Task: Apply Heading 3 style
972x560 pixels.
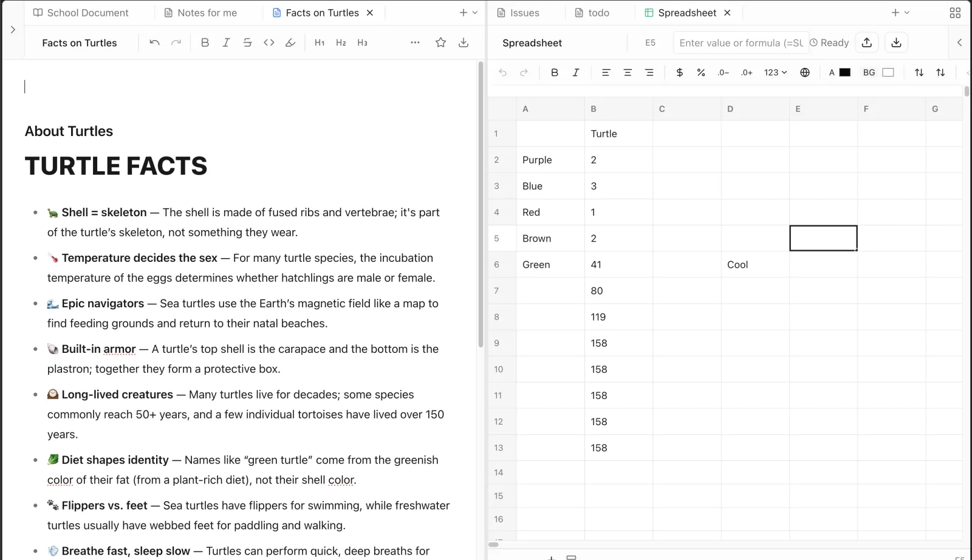Action: (362, 43)
